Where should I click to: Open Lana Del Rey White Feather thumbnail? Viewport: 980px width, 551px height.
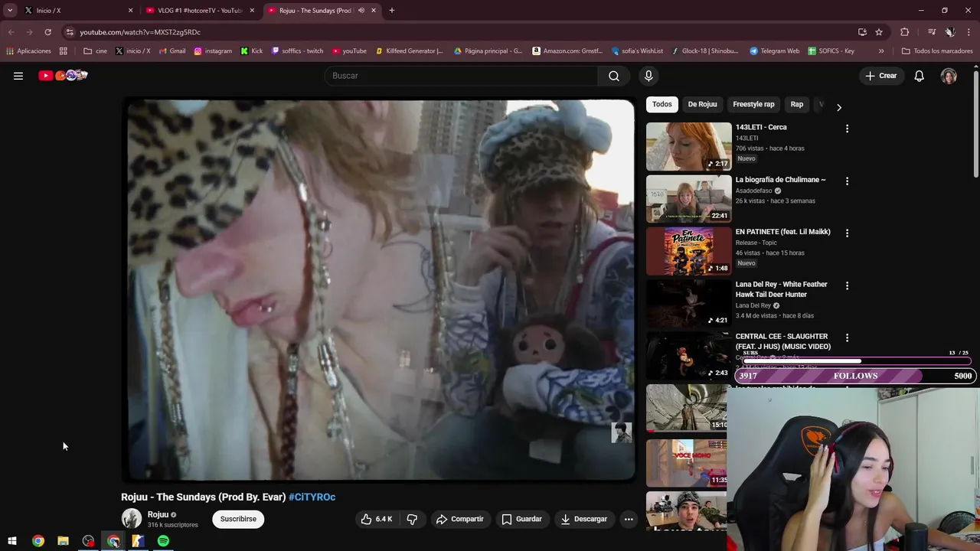688,303
